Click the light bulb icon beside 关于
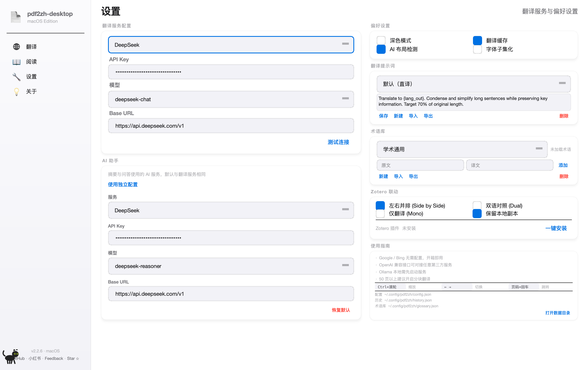Screen dimensions: 588x370 pyautogui.click(x=16, y=92)
